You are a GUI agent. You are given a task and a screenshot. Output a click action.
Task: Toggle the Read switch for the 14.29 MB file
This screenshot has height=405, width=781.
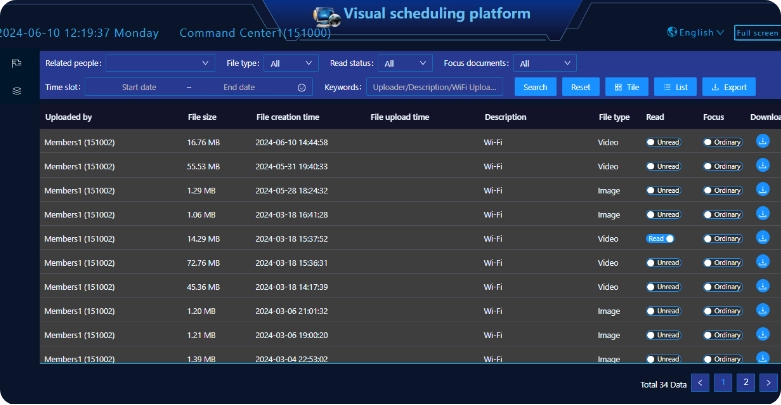click(x=660, y=239)
